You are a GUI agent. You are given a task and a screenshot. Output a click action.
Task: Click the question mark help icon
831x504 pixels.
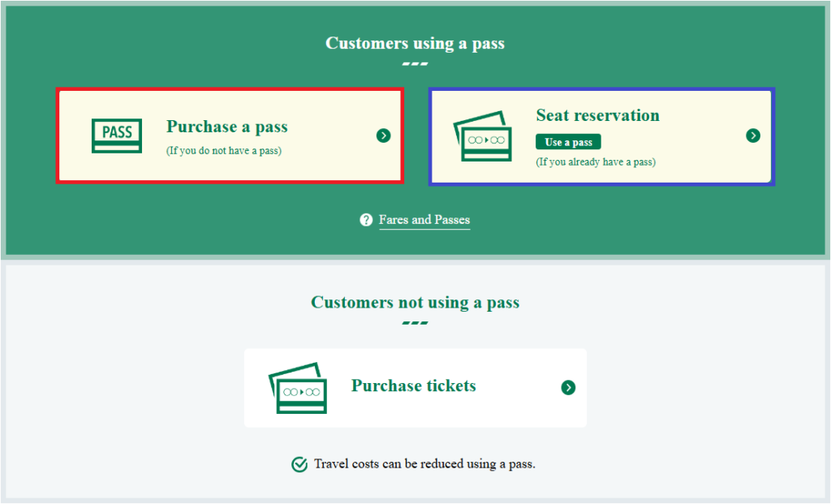coord(366,220)
